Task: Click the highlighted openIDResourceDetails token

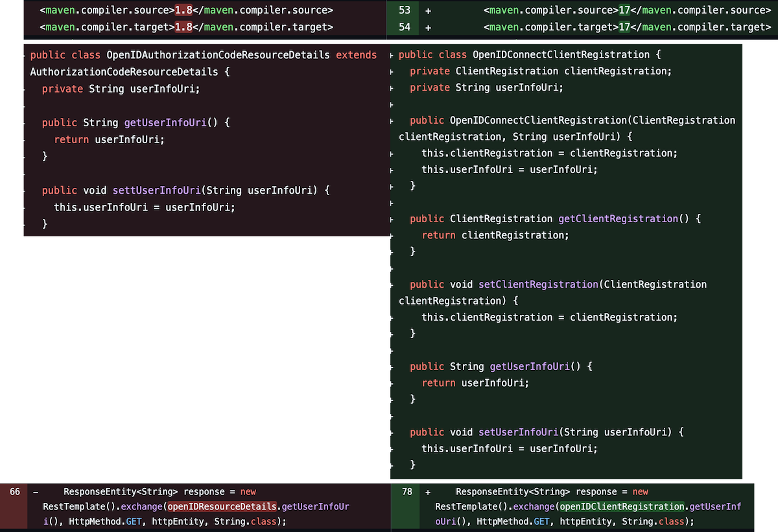Action: point(222,506)
